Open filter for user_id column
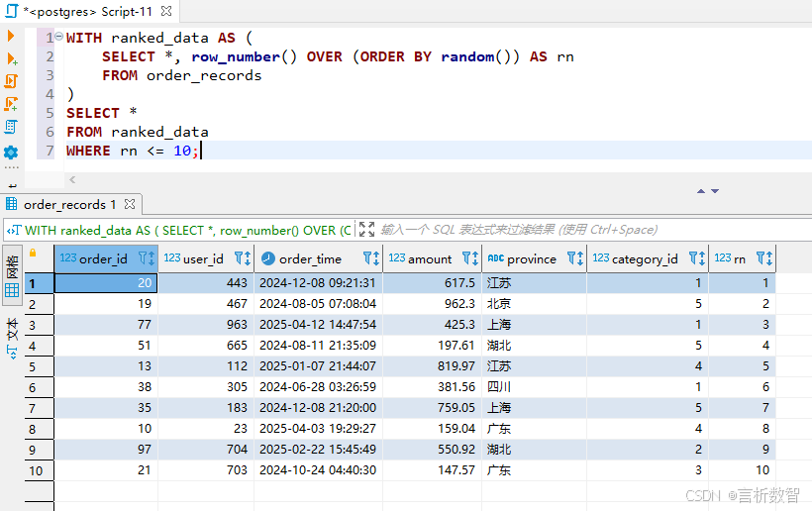 (239, 257)
